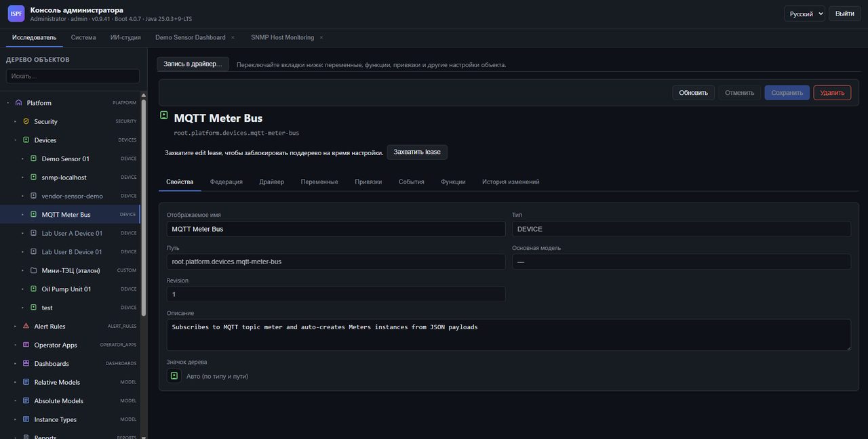Click the Relative Models icon
The height and width of the screenshot is (439, 868).
26,382
